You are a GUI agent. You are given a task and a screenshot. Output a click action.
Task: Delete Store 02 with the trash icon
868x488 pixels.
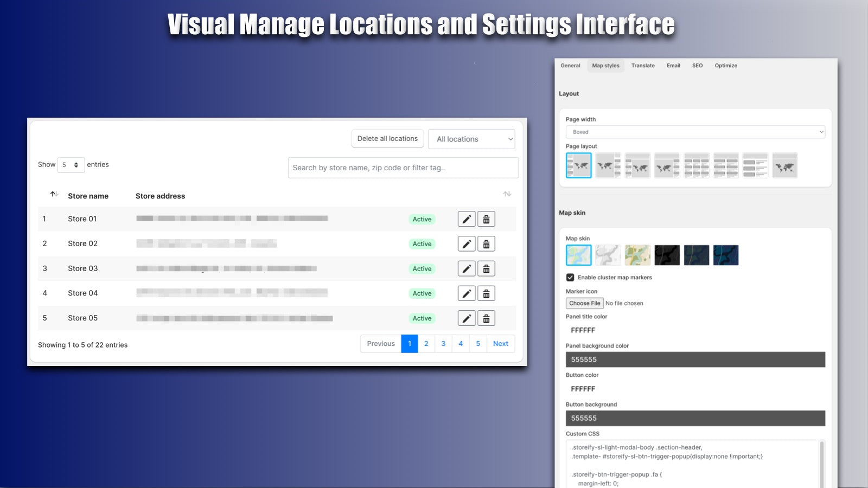point(486,243)
